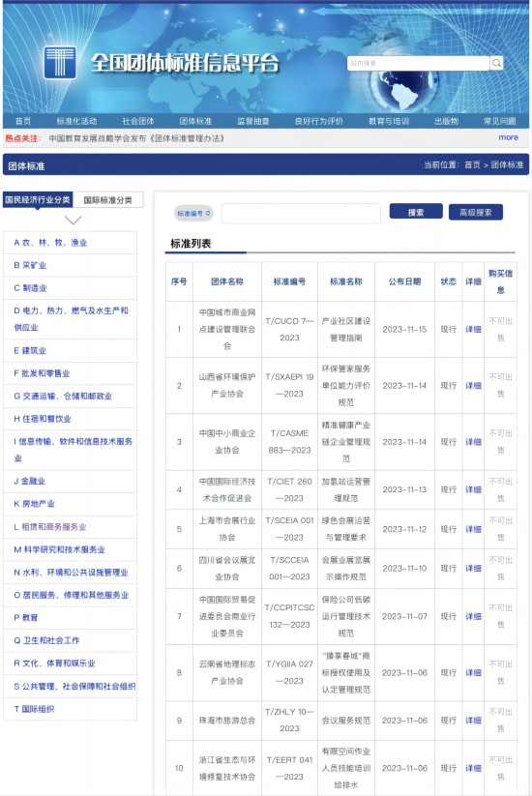
Task: Open 详细 for T/CCPITCSC 132—2023
Action: (473, 616)
